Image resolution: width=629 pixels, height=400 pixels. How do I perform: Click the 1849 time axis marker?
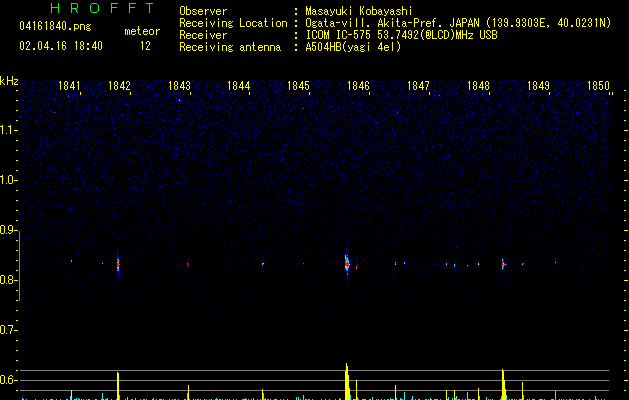click(x=538, y=86)
